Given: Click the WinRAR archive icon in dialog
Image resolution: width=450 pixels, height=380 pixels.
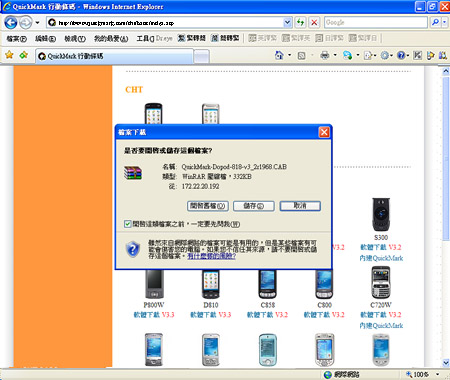Looking at the screenshot, I should click(x=133, y=173).
